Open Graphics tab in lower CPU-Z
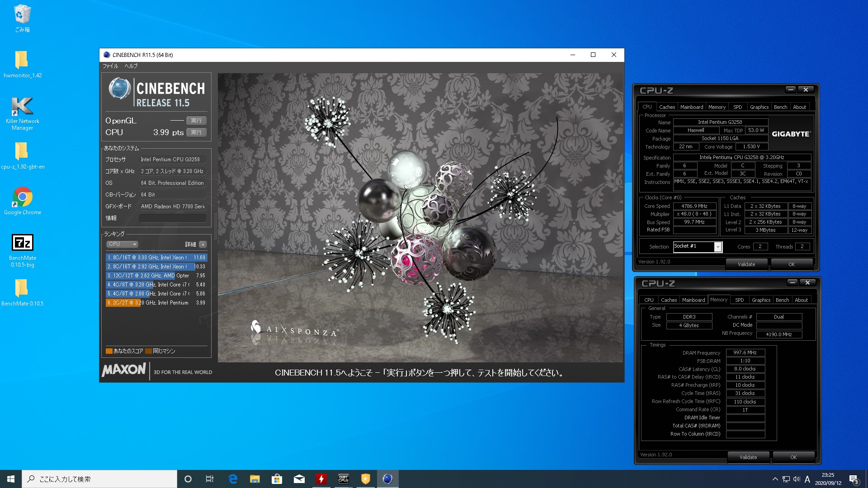868x488 pixels. coord(761,300)
